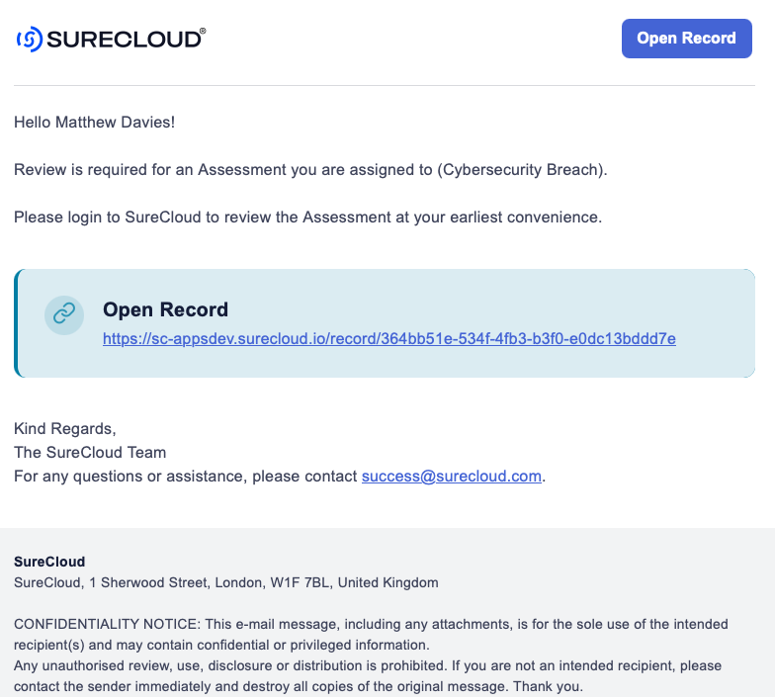Click "The SureCloud Team" signature line
The image size is (775, 700).
pos(90,452)
